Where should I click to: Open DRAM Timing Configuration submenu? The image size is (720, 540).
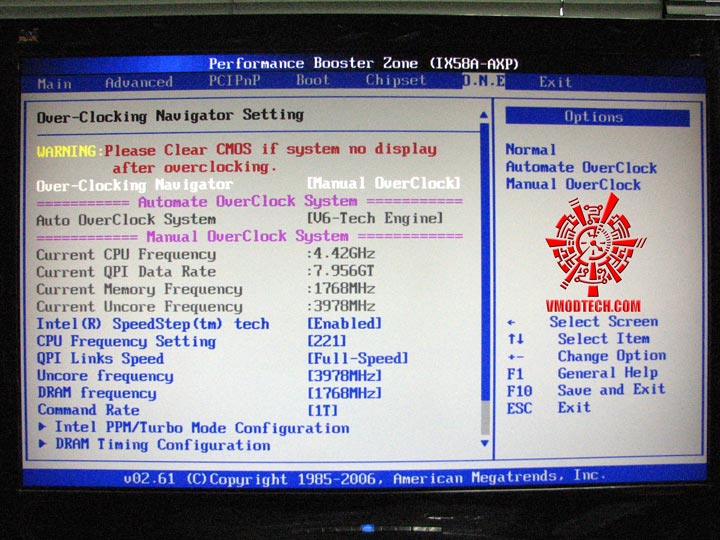point(163,444)
